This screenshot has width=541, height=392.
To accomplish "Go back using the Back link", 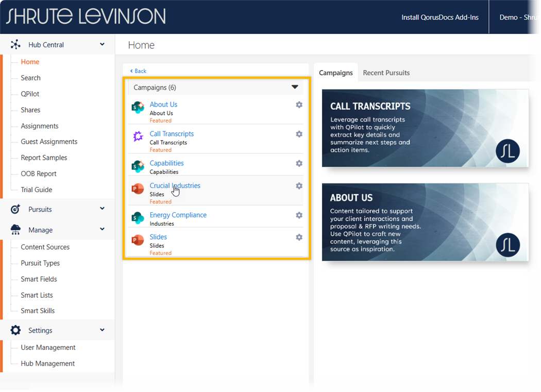I will [x=138, y=71].
